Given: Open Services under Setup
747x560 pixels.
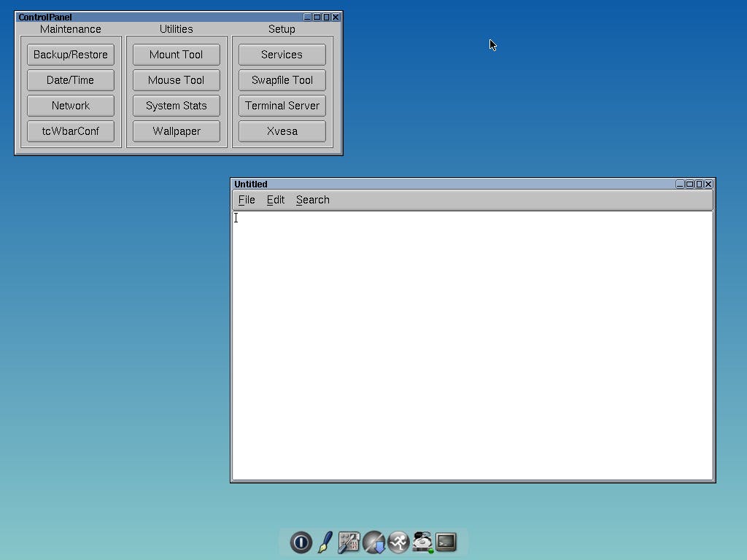Looking at the screenshot, I should (x=282, y=55).
